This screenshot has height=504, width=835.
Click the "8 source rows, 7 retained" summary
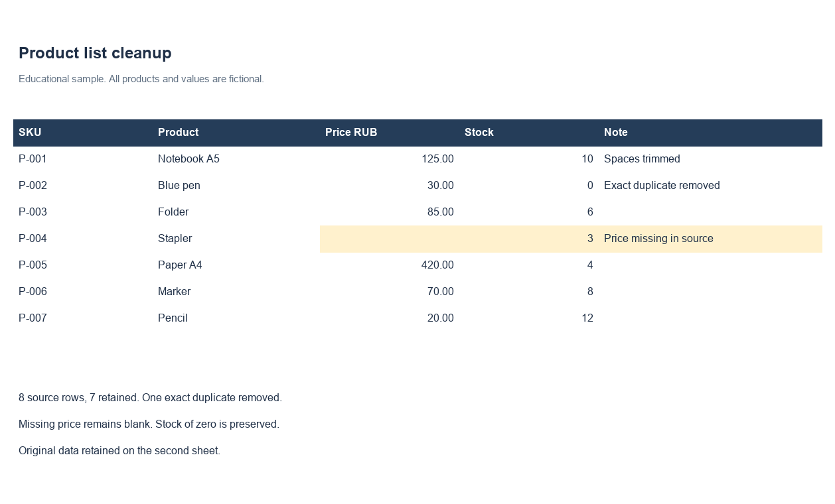[150, 398]
